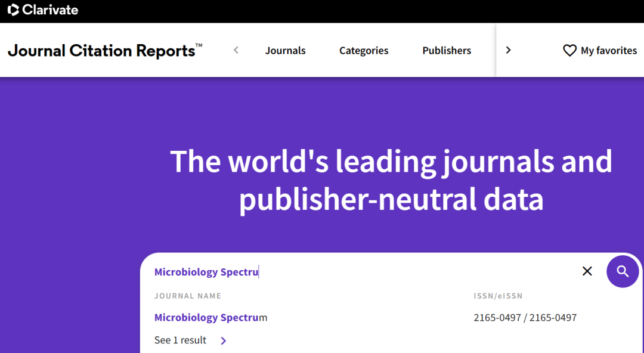Click ISSN 2165-0497 / 2165-0497 value

pos(525,318)
